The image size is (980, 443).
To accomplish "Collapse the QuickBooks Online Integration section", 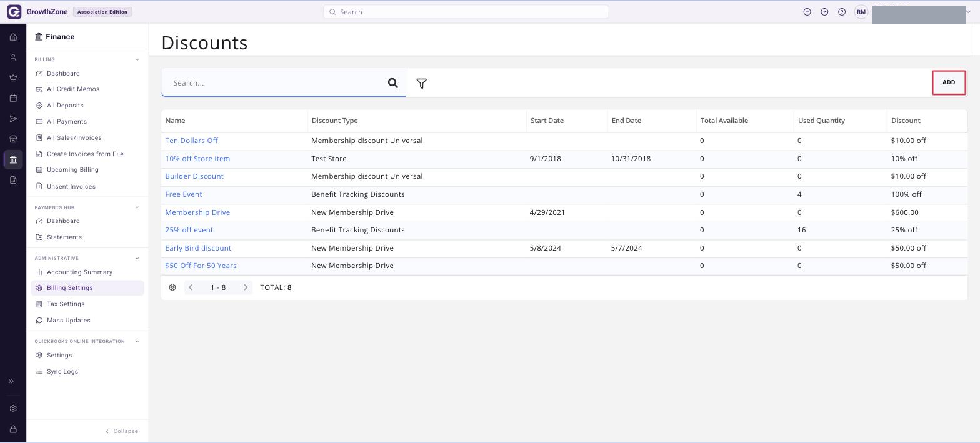I will point(137,342).
